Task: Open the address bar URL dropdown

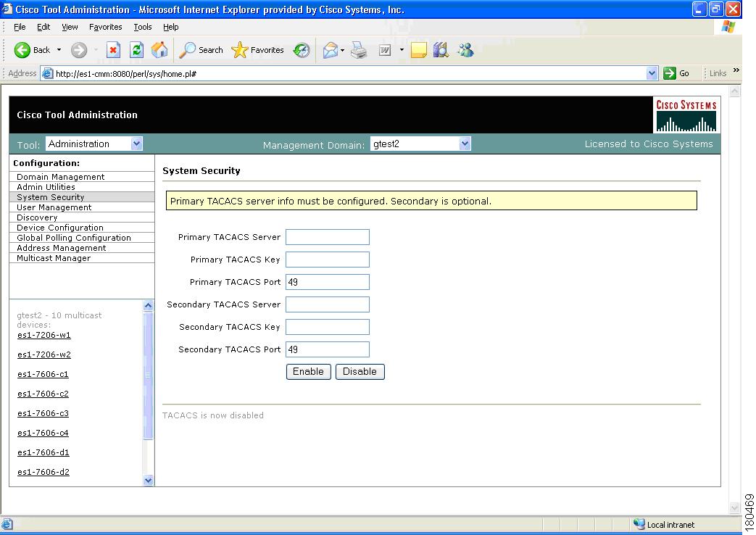Action: [652, 73]
